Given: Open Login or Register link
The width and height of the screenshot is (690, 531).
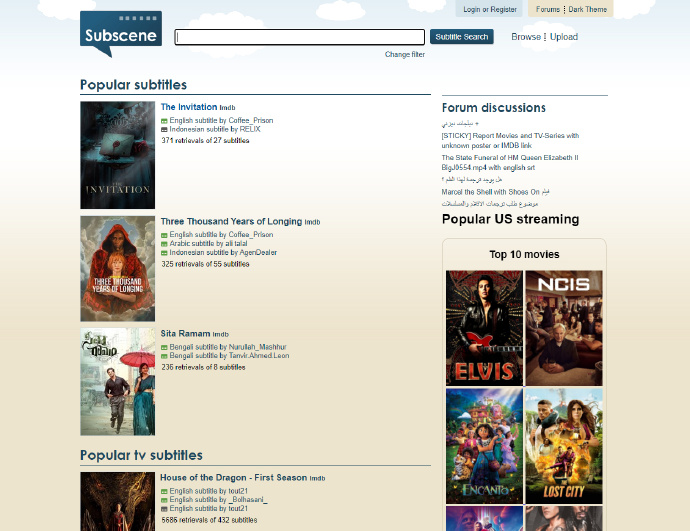Looking at the screenshot, I should coord(490,9).
